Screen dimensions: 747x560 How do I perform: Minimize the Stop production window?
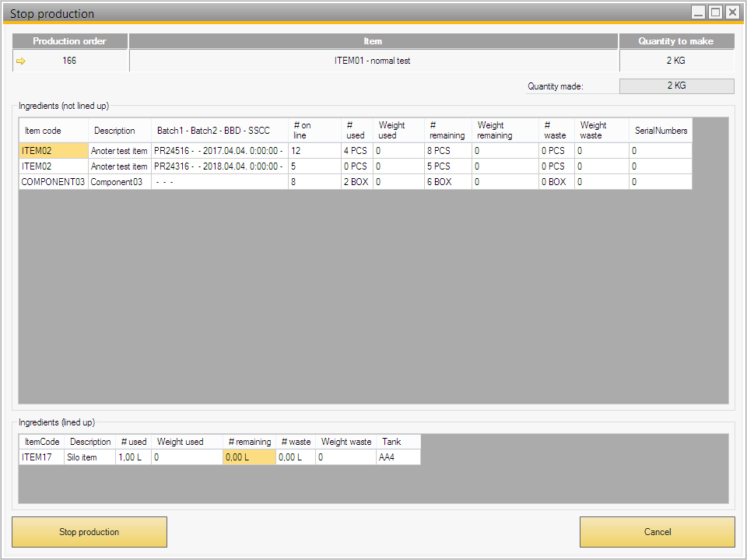coord(699,12)
